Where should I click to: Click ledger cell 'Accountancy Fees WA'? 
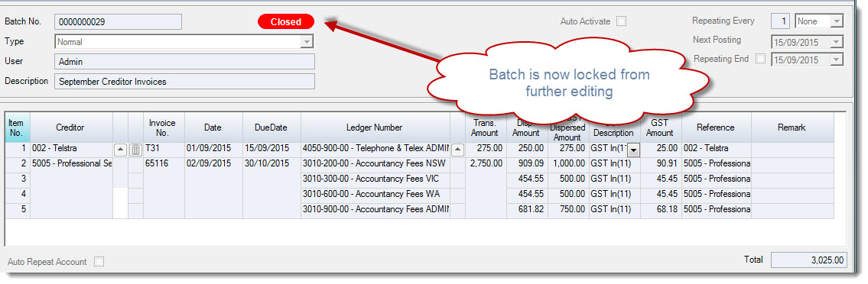click(375, 195)
